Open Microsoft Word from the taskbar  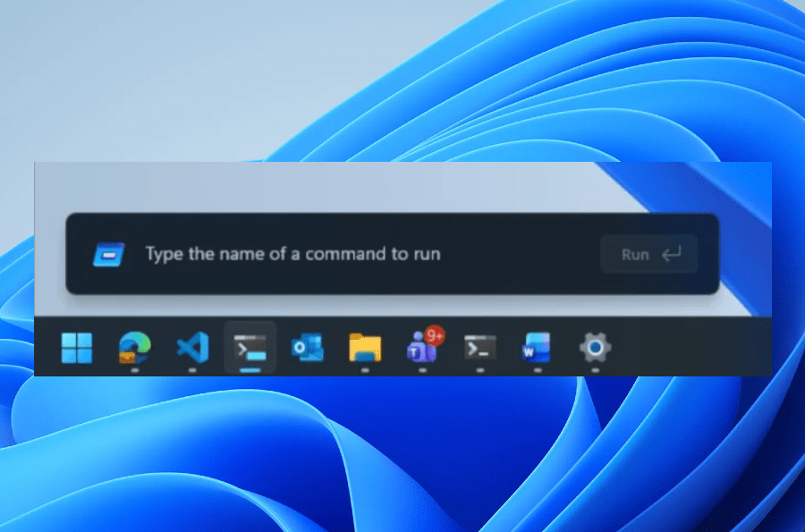click(537, 348)
